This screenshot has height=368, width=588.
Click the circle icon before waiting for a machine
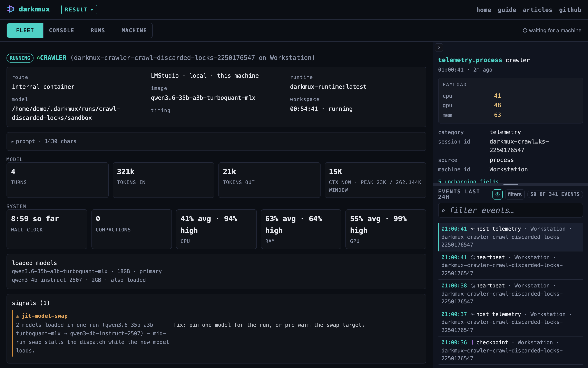(525, 30)
